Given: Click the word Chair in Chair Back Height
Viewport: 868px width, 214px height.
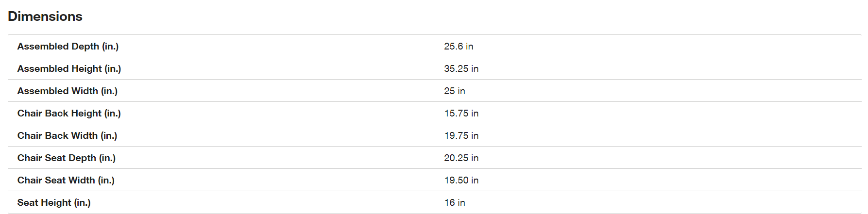Looking at the screenshot, I should click(x=30, y=113).
